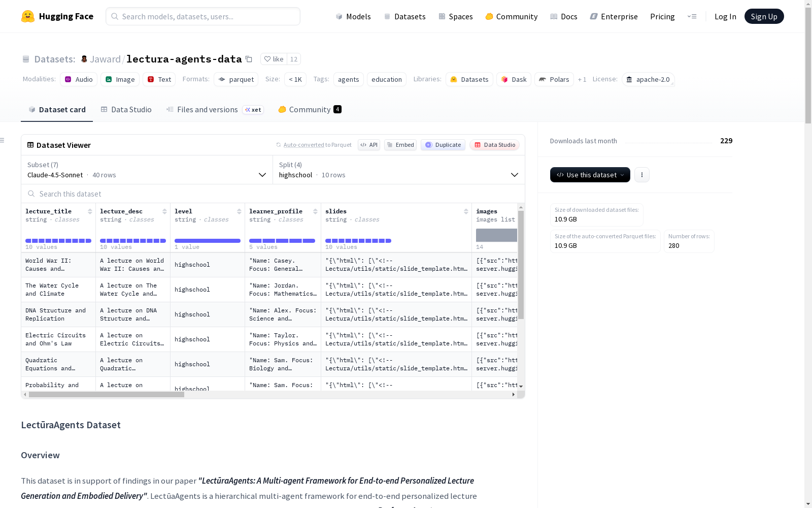The width and height of the screenshot is (812, 508).
Task: Open the Community tab with 4 discussions
Action: pos(310,109)
